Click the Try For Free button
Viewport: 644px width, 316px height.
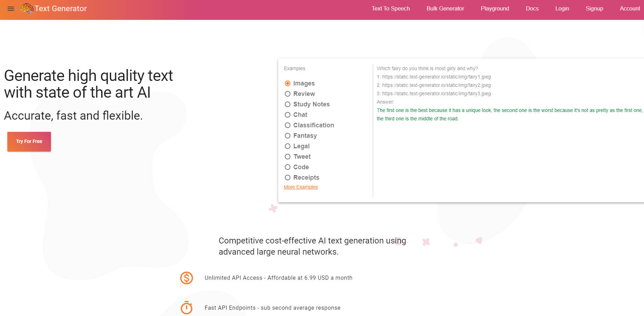coord(29,142)
